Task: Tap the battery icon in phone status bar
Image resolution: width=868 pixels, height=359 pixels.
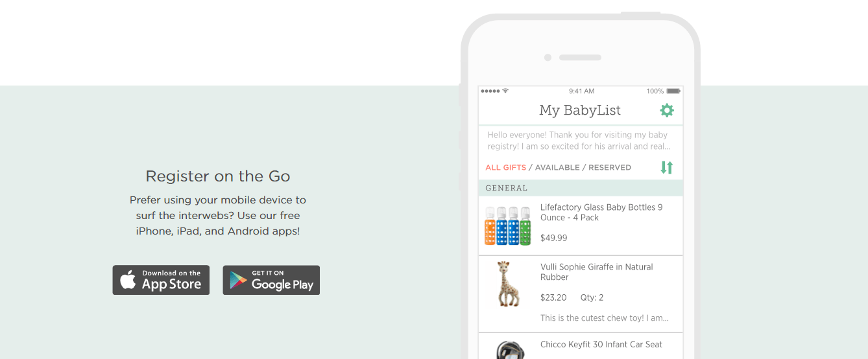Action: pyautogui.click(x=673, y=91)
